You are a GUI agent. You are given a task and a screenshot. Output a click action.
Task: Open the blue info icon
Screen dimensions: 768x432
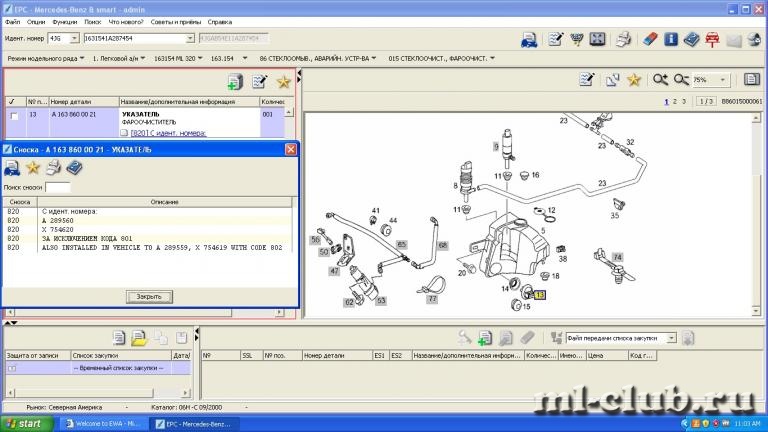[671, 39]
